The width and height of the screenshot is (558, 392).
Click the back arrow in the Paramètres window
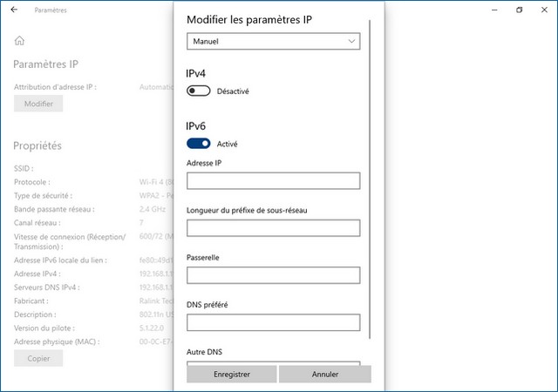coord(15,10)
